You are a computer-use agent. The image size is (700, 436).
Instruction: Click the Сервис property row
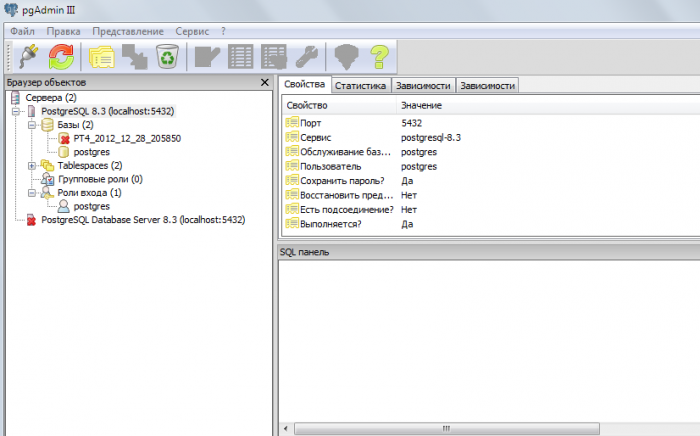coord(491,137)
